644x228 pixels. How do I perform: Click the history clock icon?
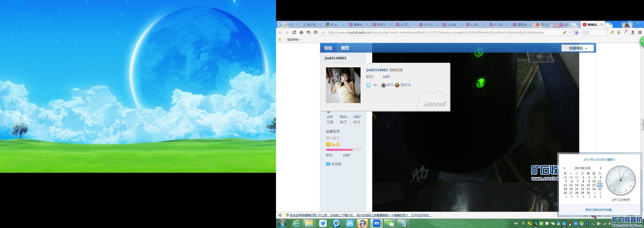click(x=315, y=33)
